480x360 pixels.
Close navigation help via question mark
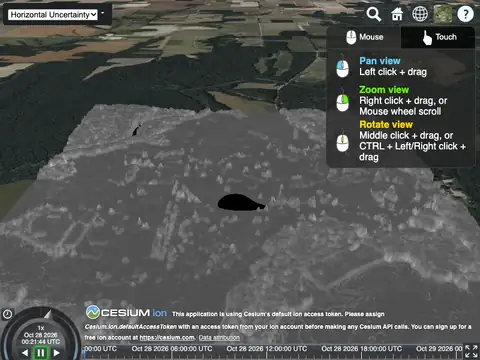point(466,14)
